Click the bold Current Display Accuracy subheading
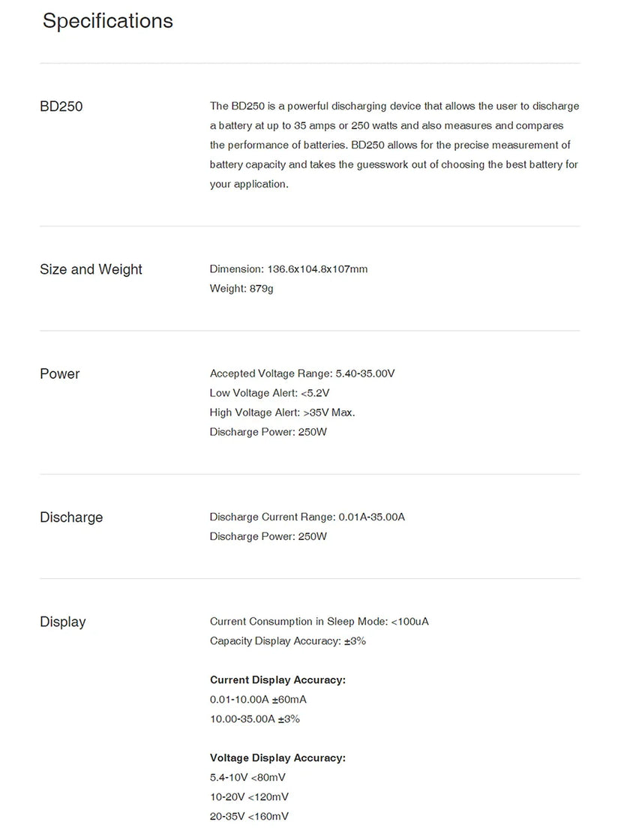This screenshot has width=630, height=840. [278, 679]
